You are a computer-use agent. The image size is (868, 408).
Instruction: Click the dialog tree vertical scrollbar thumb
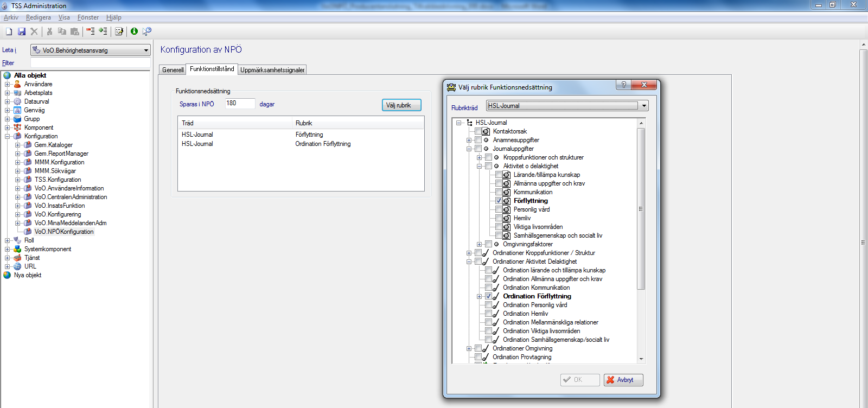(x=641, y=209)
